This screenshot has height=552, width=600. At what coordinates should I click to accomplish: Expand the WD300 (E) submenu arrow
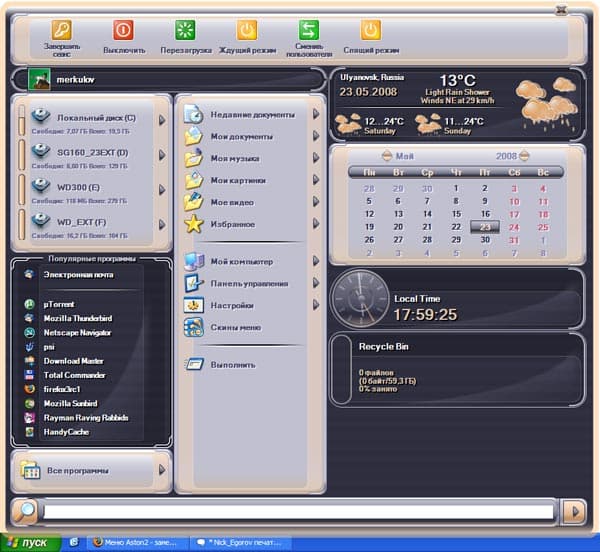point(162,190)
